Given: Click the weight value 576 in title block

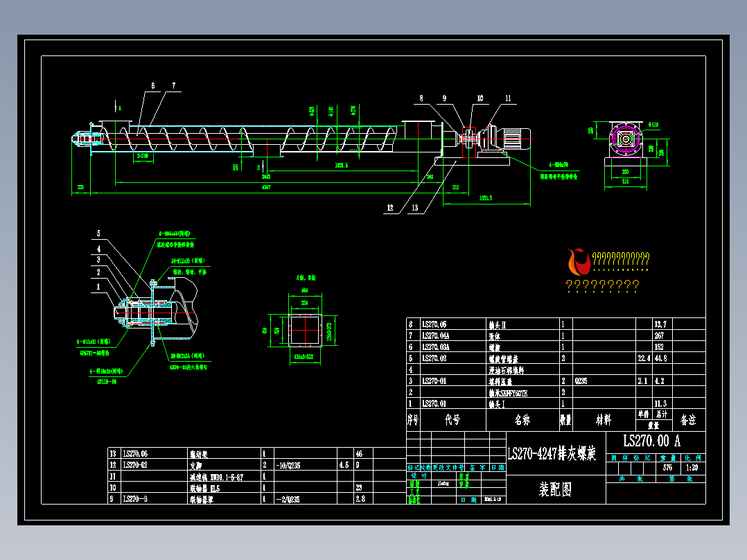Looking at the screenshot, I should [667, 468].
